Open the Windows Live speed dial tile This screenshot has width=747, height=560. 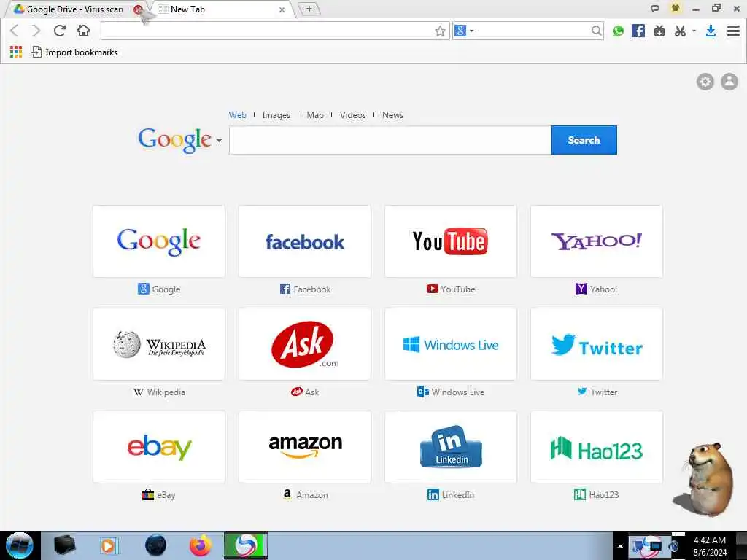(x=451, y=344)
